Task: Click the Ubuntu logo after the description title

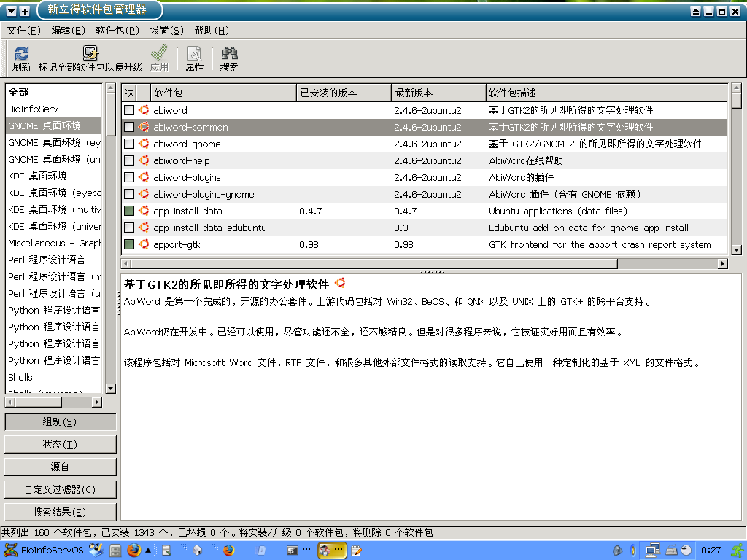Action: 340,283
